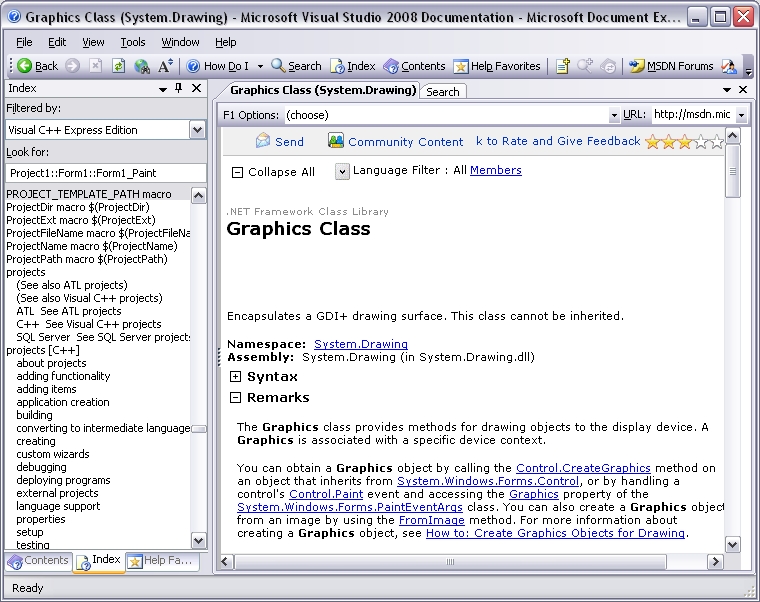The height and width of the screenshot is (602, 760).
Task: Switch to the Search tab
Action: 443,91
